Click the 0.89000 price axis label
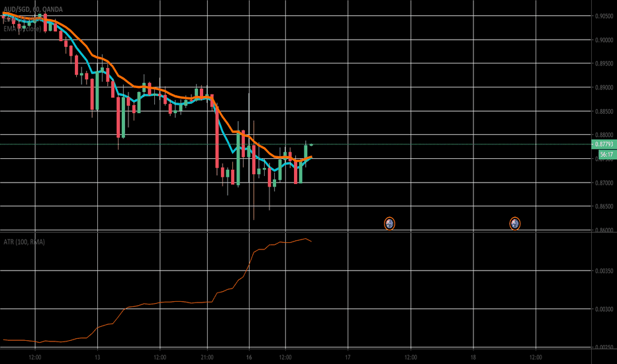 [604, 87]
